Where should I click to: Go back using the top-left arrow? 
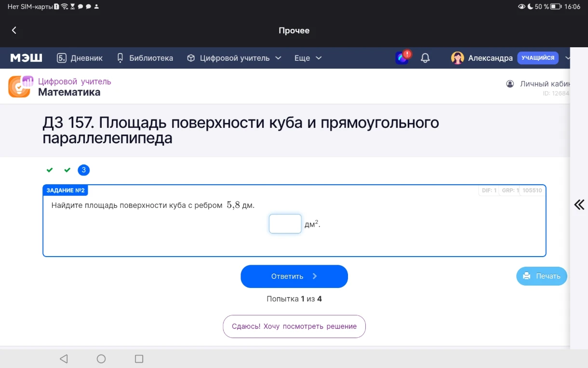tap(14, 30)
